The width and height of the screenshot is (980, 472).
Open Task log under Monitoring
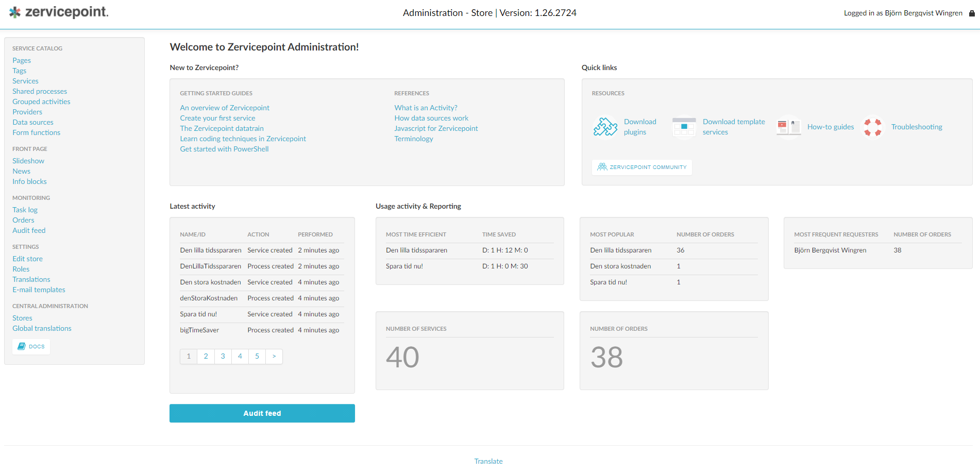pos(25,210)
